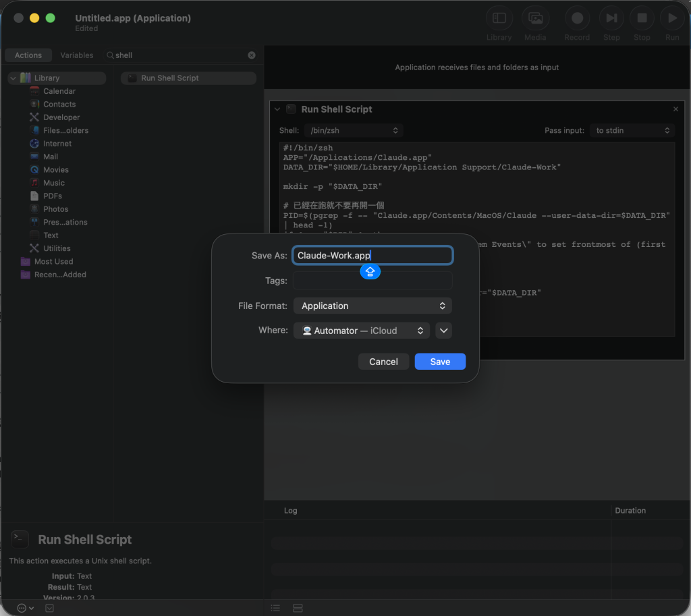Click the Log column header
The height and width of the screenshot is (616, 691).
[290, 511]
